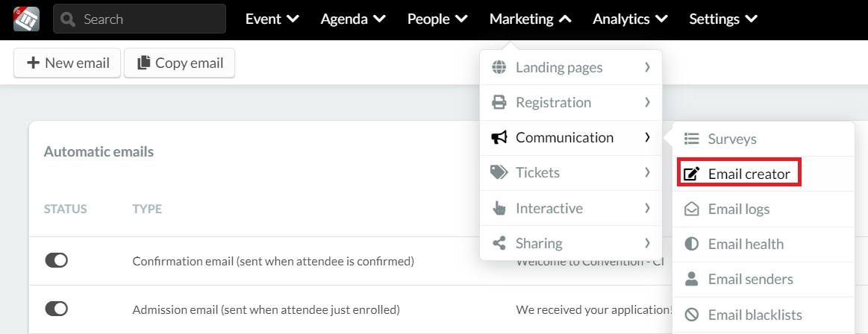The width and height of the screenshot is (868, 334).
Task: Click the pointing hand icon beside Interactive
Action: (x=499, y=208)
